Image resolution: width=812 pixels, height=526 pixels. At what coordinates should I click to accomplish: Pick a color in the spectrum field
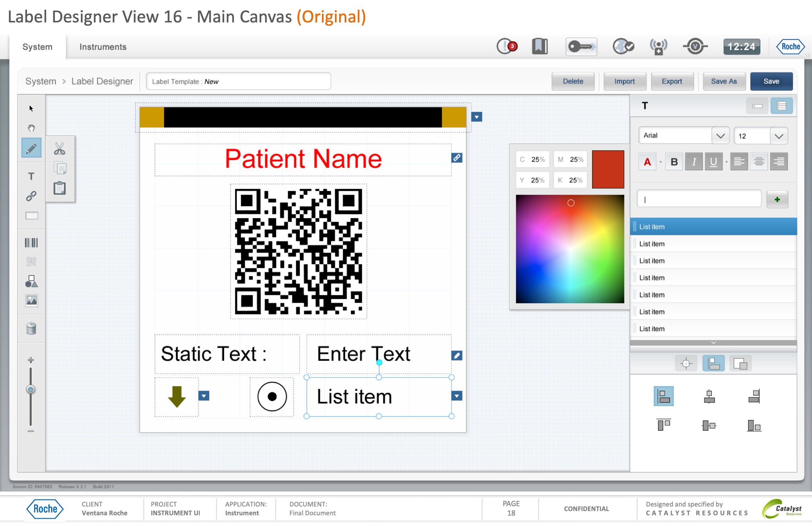[x=570, y=249]
